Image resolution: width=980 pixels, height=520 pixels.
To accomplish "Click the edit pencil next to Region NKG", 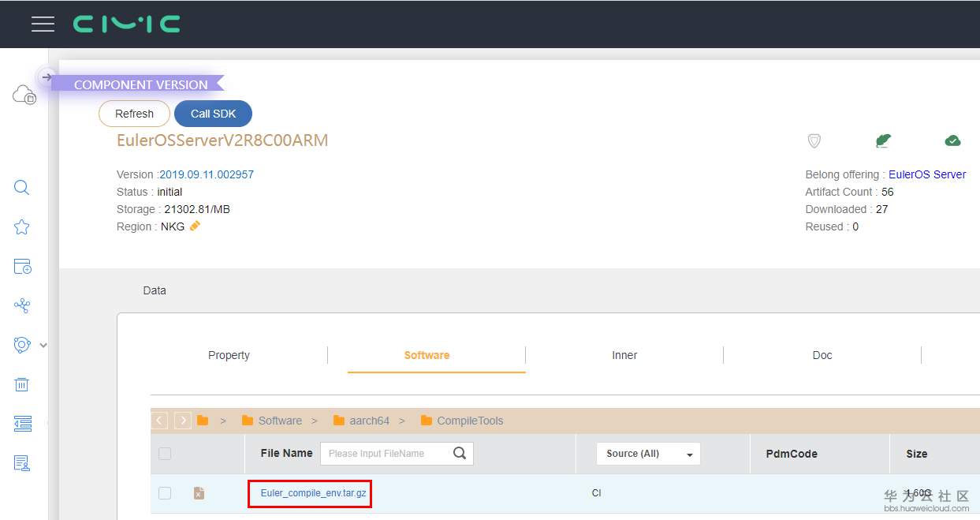I will pyautogui.click(x=195, y=226).
